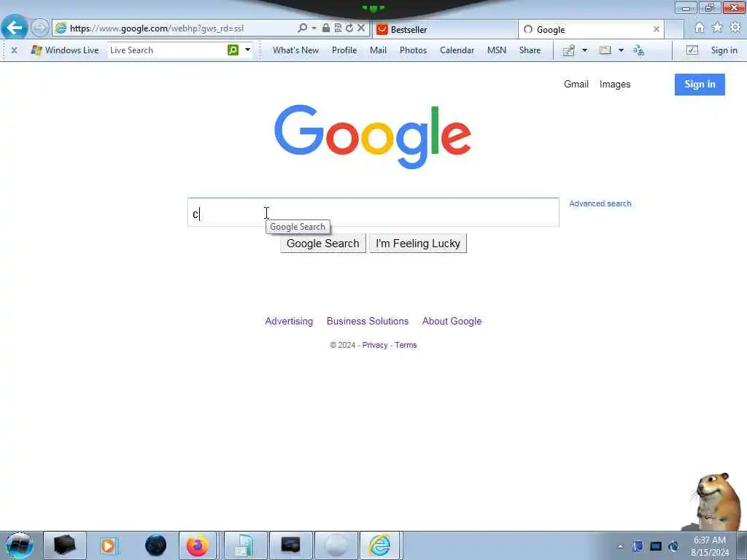
Task: Click the address bar search magnifier icon
Action: pos(302,28)
